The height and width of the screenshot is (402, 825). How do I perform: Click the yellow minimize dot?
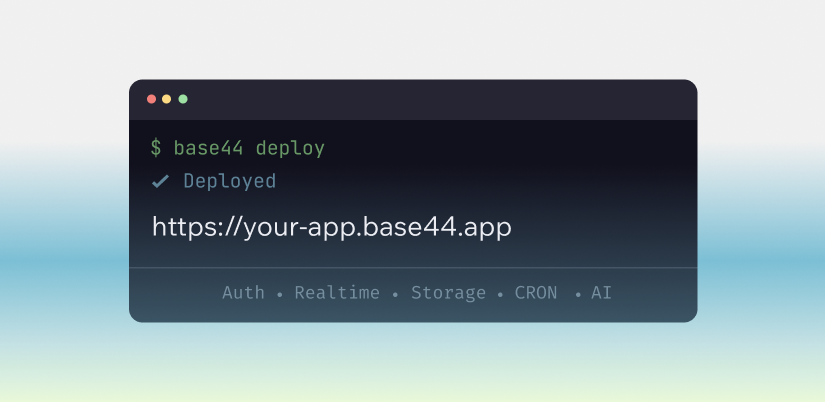point(166,99)
